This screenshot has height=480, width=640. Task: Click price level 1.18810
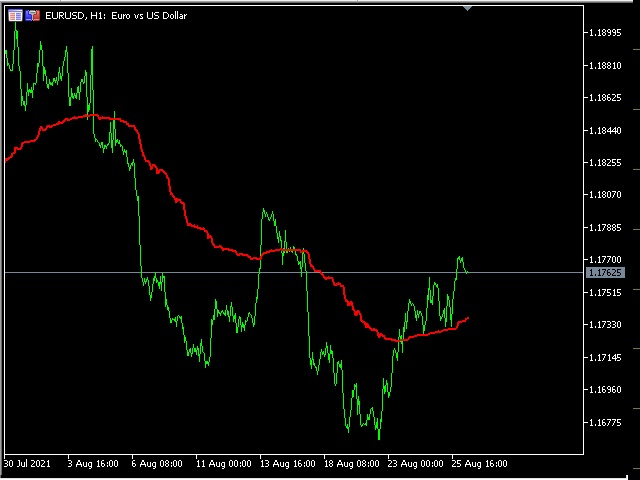click(x=605, y=65)
